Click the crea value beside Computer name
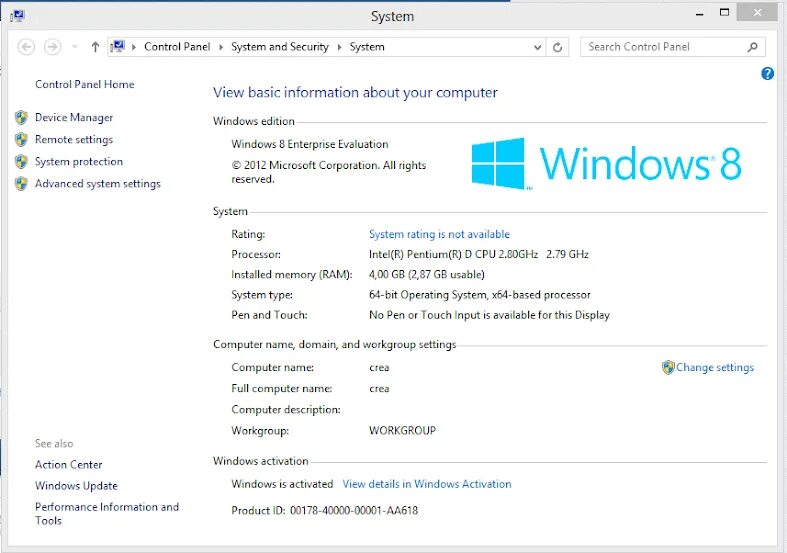This screenshot has width=787, height=553. coord(379,367)
